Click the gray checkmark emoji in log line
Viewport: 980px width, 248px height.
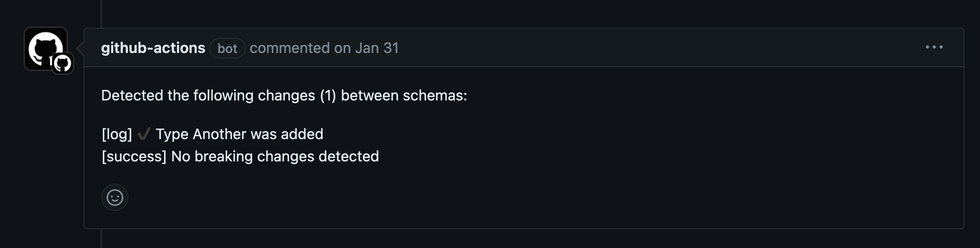coord(144,134)
